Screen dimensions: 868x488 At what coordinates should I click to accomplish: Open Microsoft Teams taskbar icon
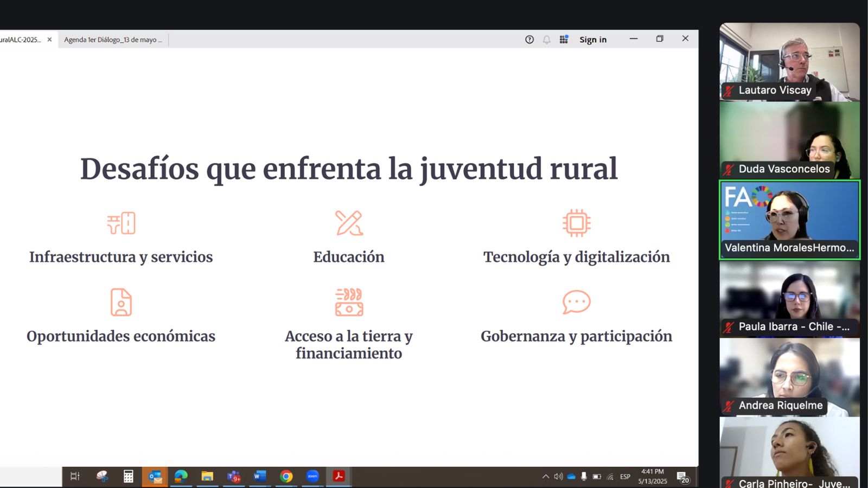[234, 476]
